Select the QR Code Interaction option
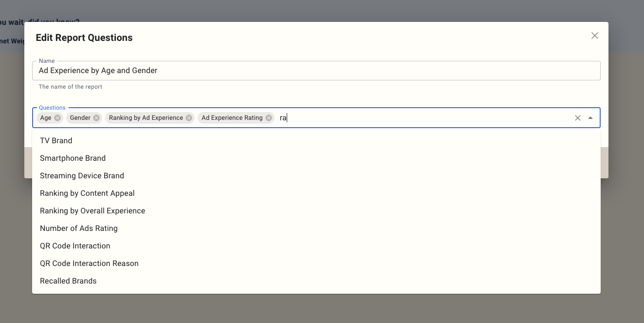The width and height of the screenshot is (644, 323). pos(75,246)
